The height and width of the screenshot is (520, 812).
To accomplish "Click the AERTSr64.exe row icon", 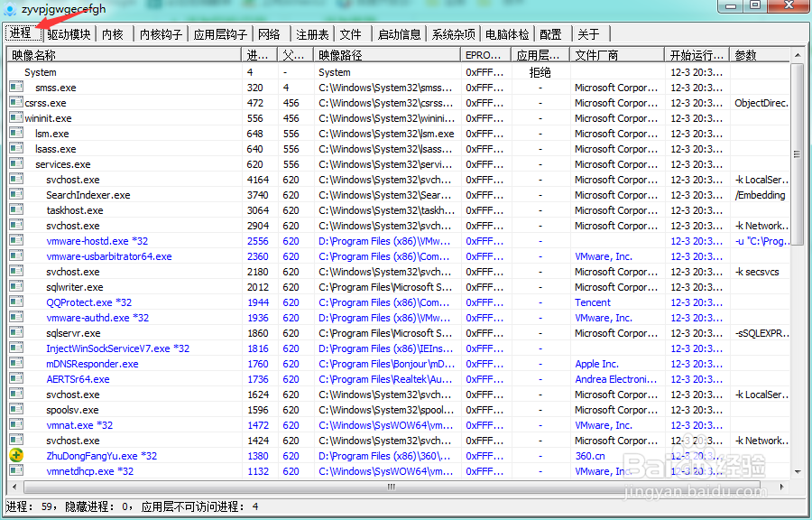I will 16,378.
